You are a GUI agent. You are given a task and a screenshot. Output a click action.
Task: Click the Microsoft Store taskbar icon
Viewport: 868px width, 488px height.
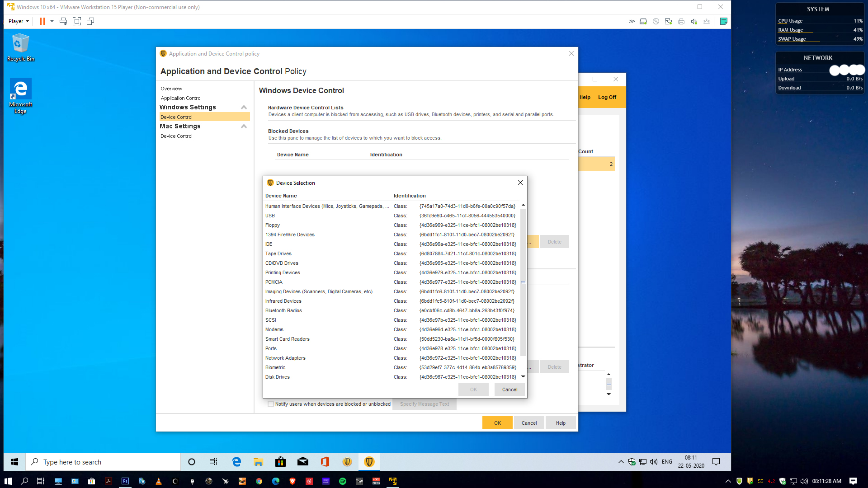point(280,462)
